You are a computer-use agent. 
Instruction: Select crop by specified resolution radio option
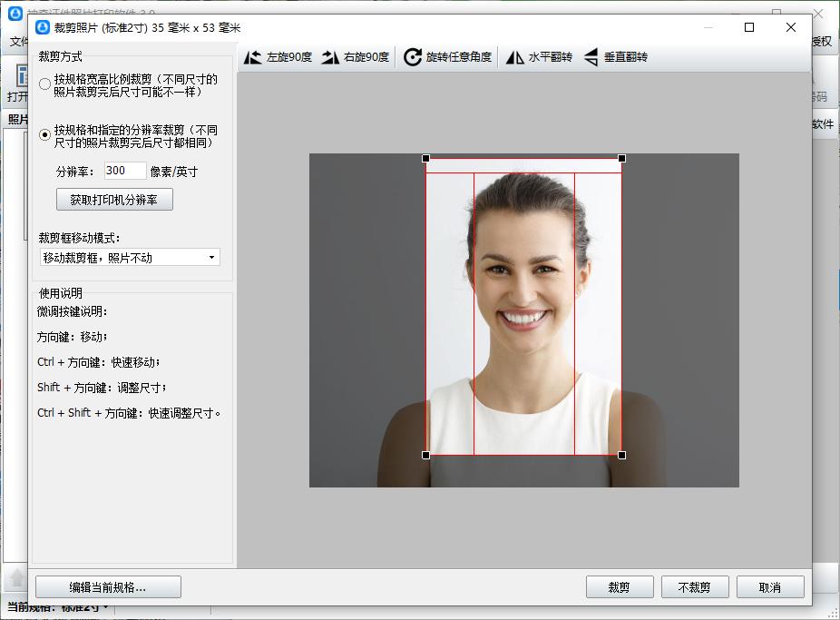[x=44, y=135]
